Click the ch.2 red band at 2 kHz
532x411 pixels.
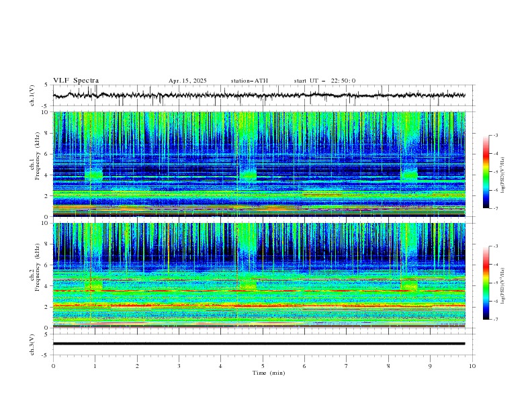pos(259,306)
